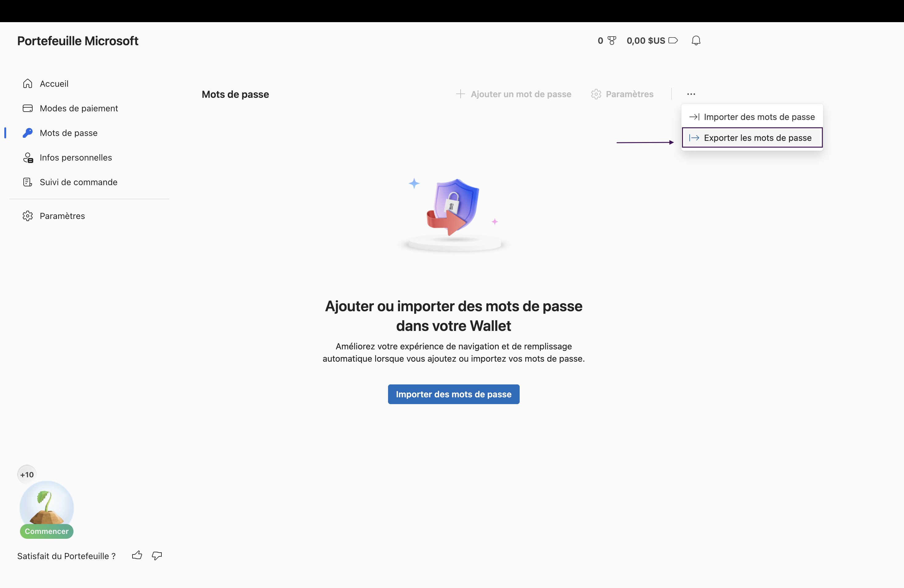Click the Infos personnelles person icon
904x588 pixels.
28,158
